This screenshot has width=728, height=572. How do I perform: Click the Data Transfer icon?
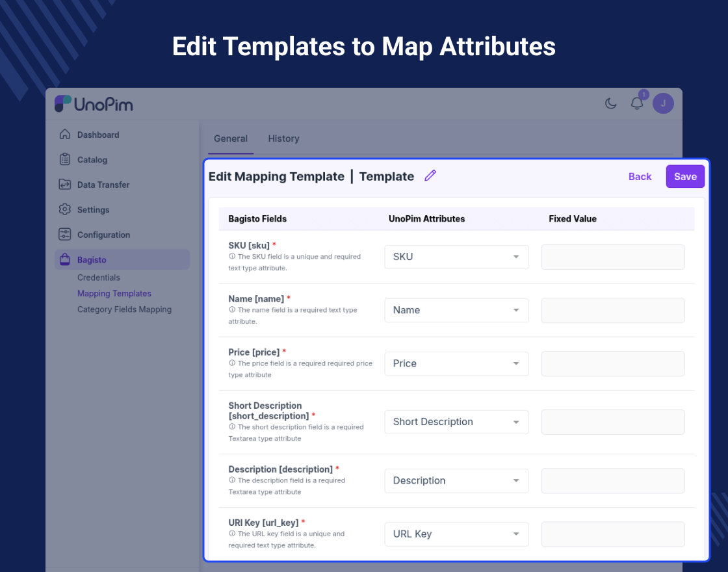click(65, 185)
